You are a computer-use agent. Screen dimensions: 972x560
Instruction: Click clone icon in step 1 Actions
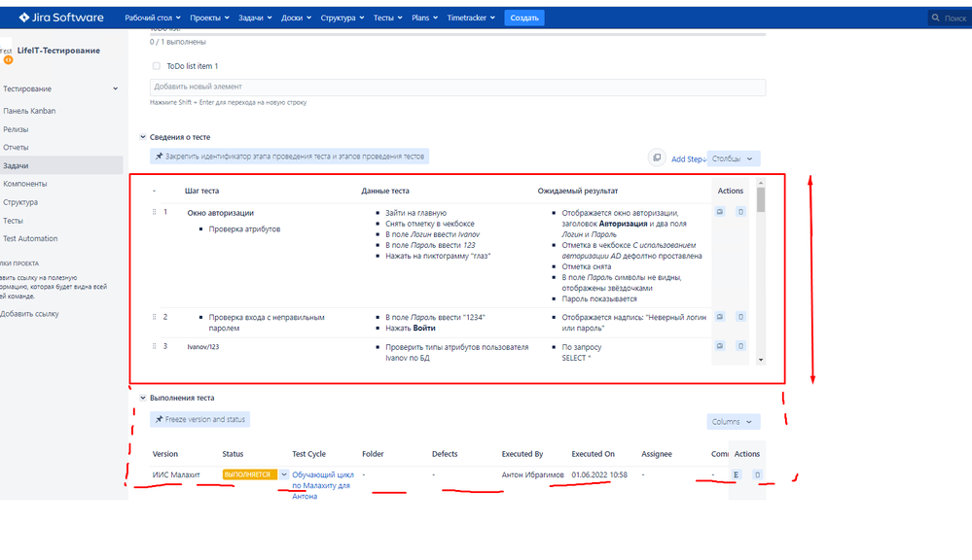pyautogui.click(x=720, y=212)
